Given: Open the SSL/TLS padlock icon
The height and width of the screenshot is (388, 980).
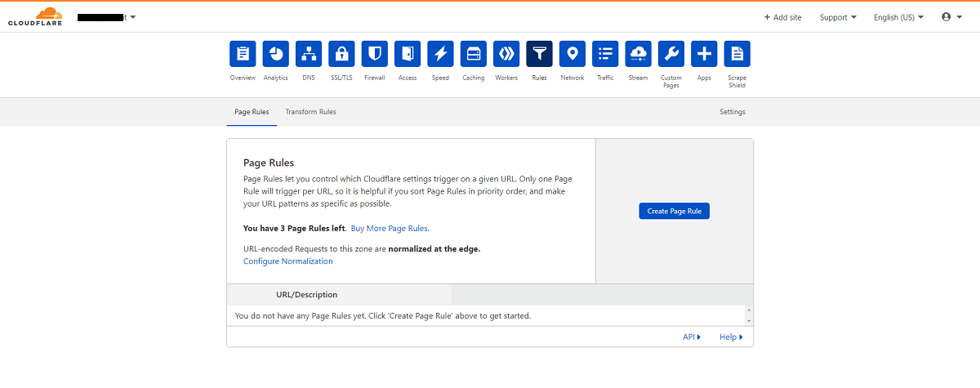Looking at the screenshot, I should point(341,54).
